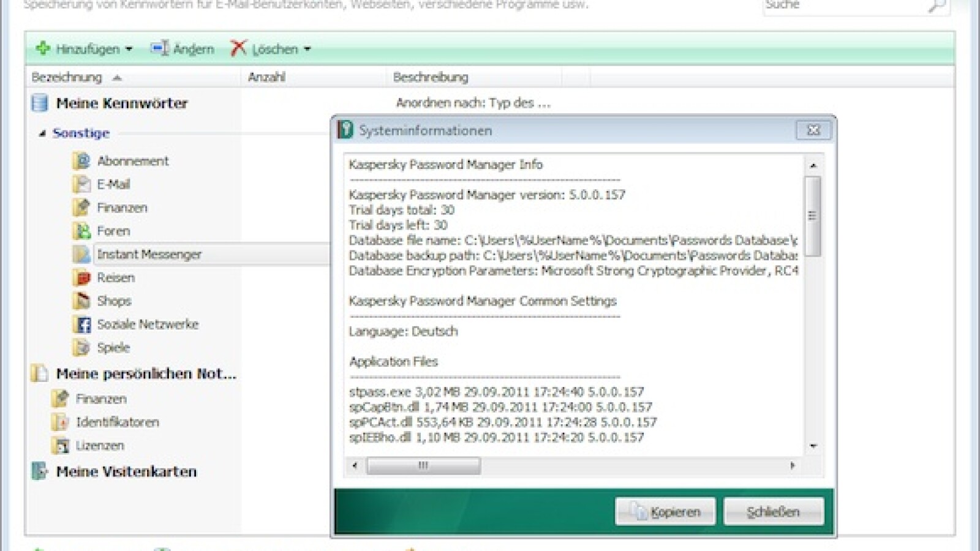Click the spPCAct.dll file line
The image size is (980, 551).
(503, 422)
